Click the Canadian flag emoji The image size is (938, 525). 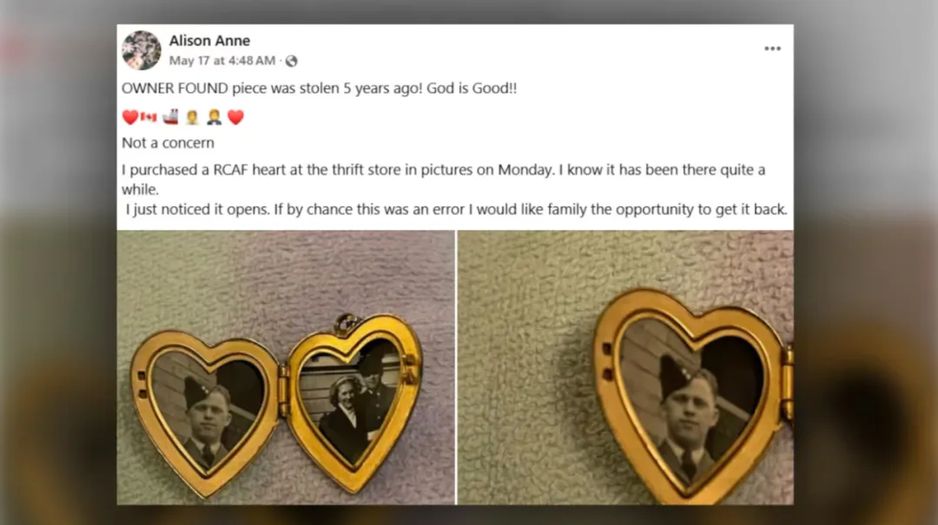[149, 117]
